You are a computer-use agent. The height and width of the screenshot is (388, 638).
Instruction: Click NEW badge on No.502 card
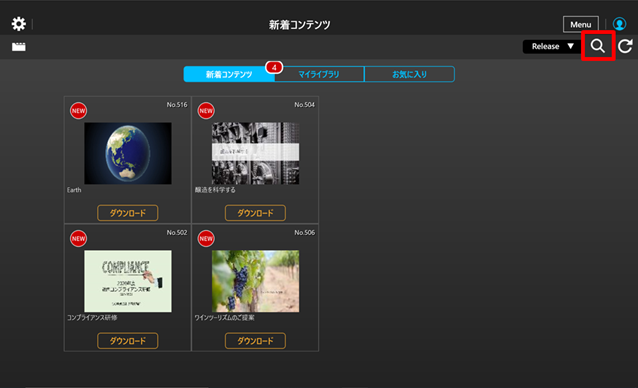click(78, 238)
